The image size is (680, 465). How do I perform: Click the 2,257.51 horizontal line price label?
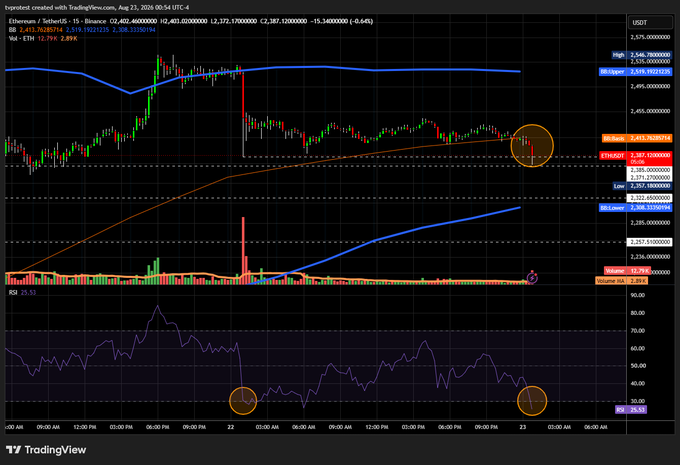650,242
